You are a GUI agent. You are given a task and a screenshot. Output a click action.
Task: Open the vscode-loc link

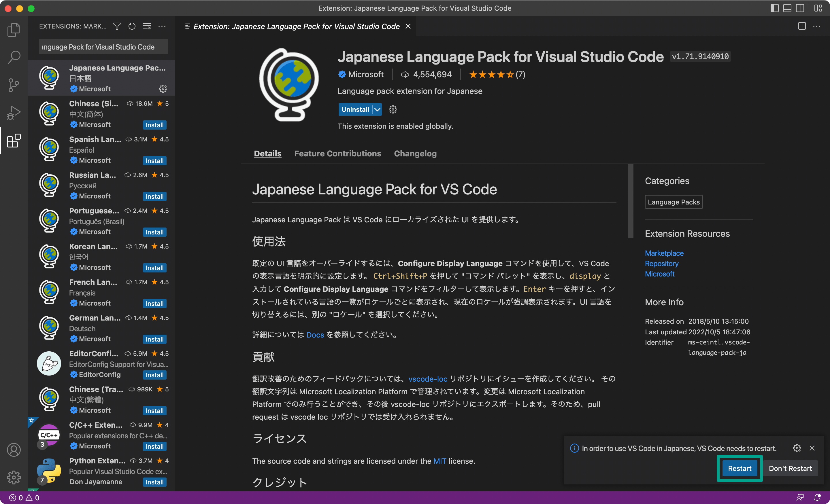pos(428,379)
